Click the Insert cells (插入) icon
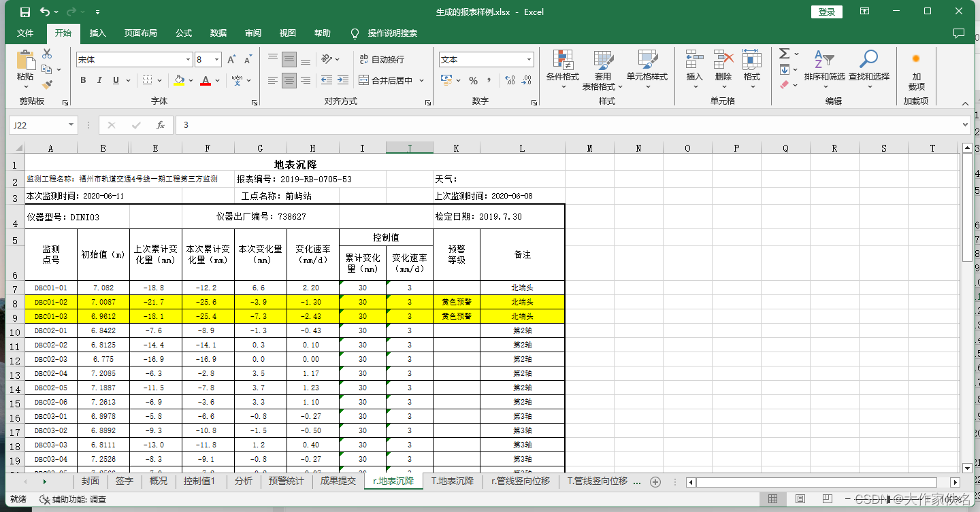Screen dimensions: 980x512 [695, 60]
